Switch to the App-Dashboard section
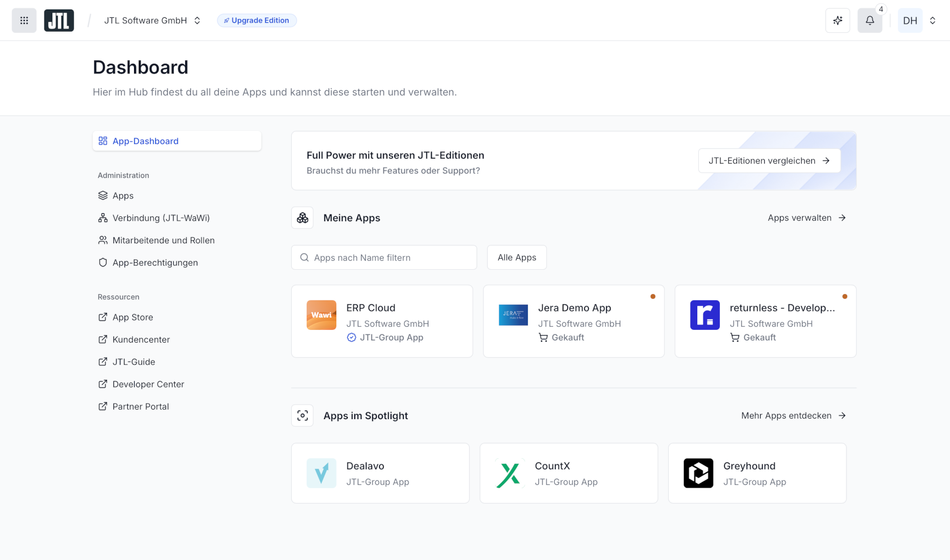950x560 pixels. (x=145, y=141)
